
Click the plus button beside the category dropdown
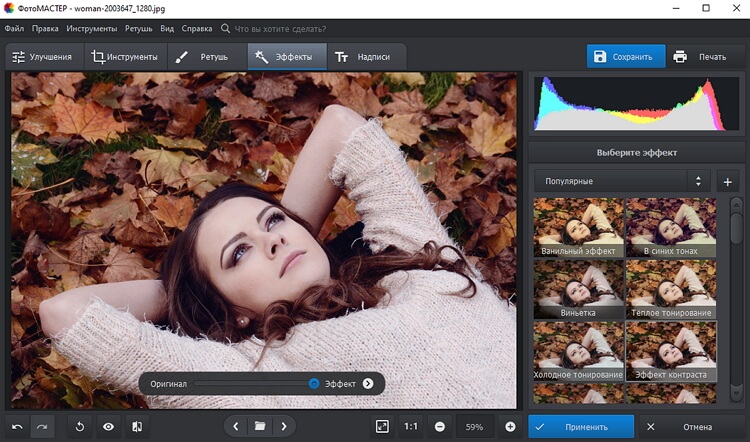point(727,182)
